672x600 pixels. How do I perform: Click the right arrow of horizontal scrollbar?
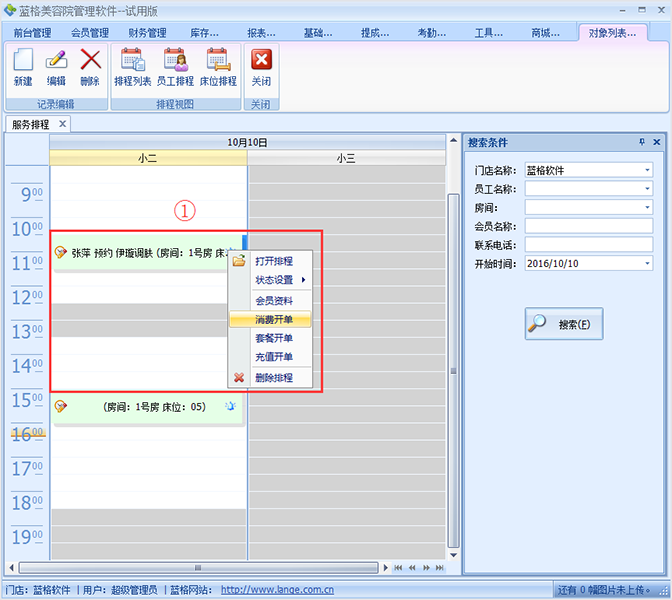coord(385,567)
